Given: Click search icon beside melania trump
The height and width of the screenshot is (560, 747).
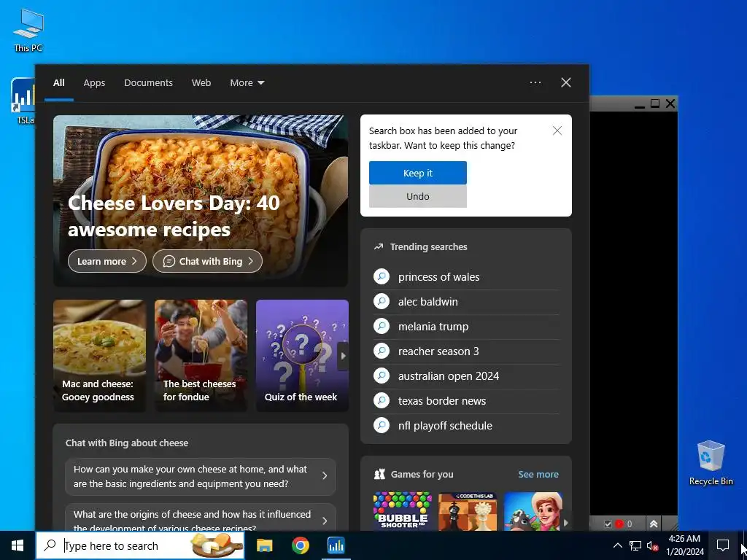Looking at the screenshot, I should tap(382, 326).
